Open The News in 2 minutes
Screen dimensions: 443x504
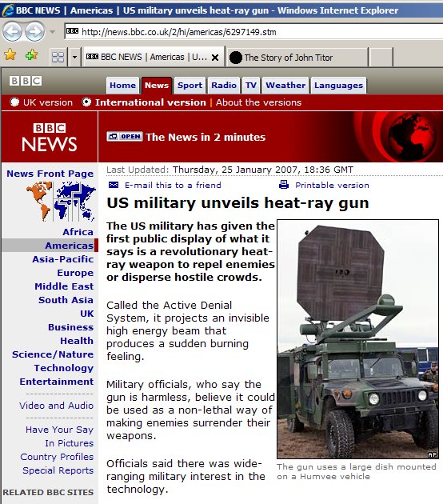click(x=206, y=138)
